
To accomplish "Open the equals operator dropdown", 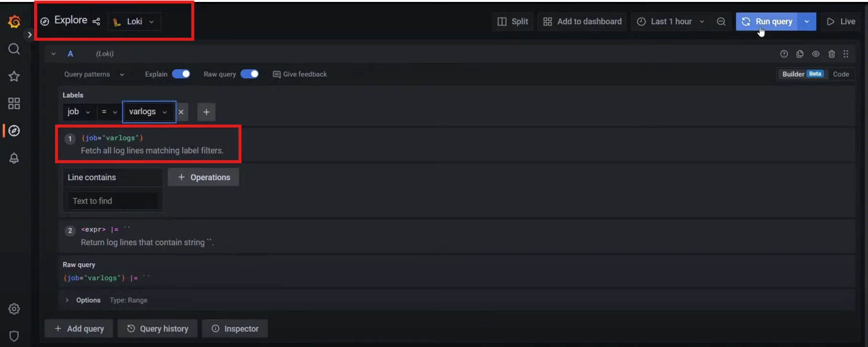I will (x=109, y=112).
